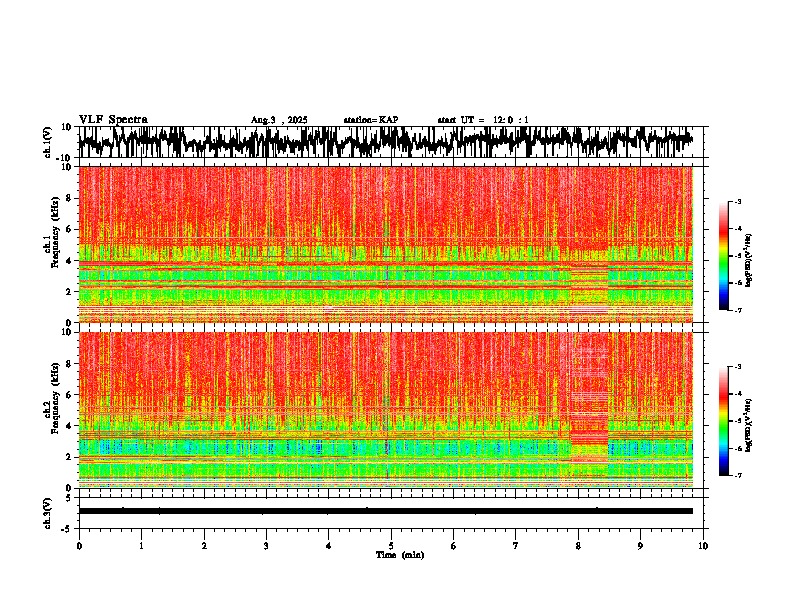Click the 7 minute tick label
The width and height of the screenshot is (792, 612).
click(x=516, y=546)
